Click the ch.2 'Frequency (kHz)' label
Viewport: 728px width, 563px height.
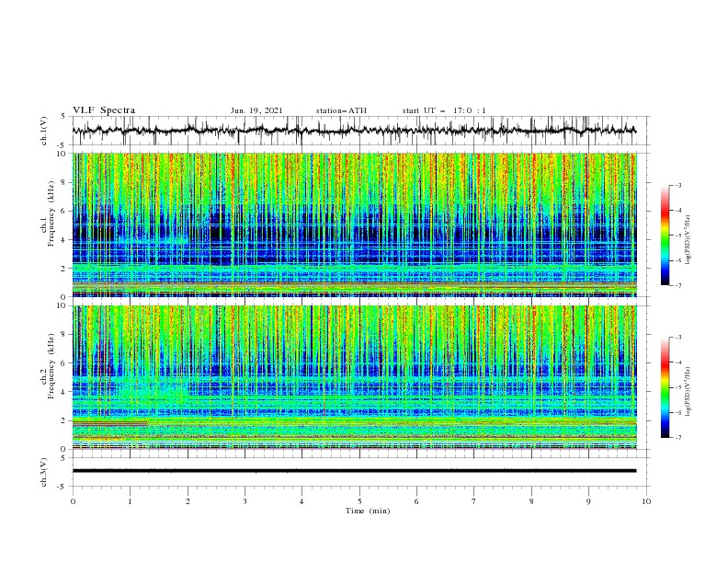coord(51,365)
